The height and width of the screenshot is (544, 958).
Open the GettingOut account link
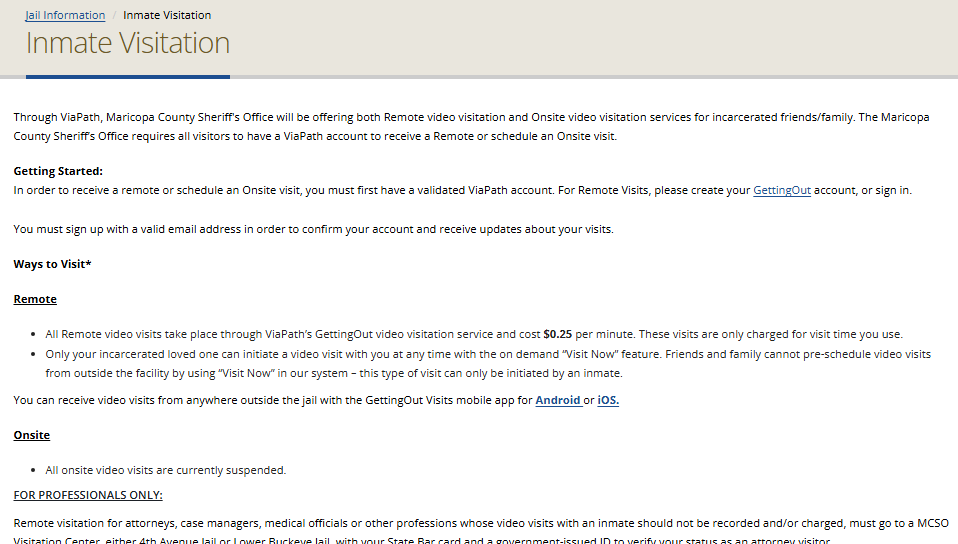click(781, 190)
